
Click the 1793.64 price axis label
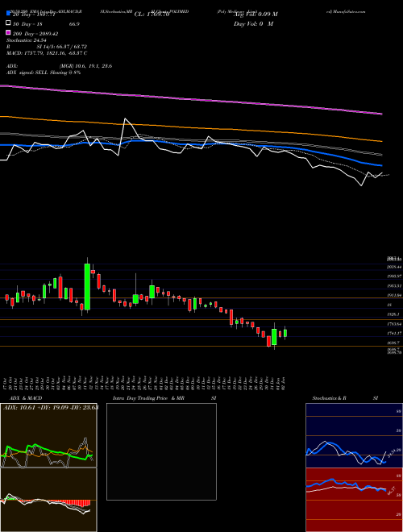click(394, 324)
